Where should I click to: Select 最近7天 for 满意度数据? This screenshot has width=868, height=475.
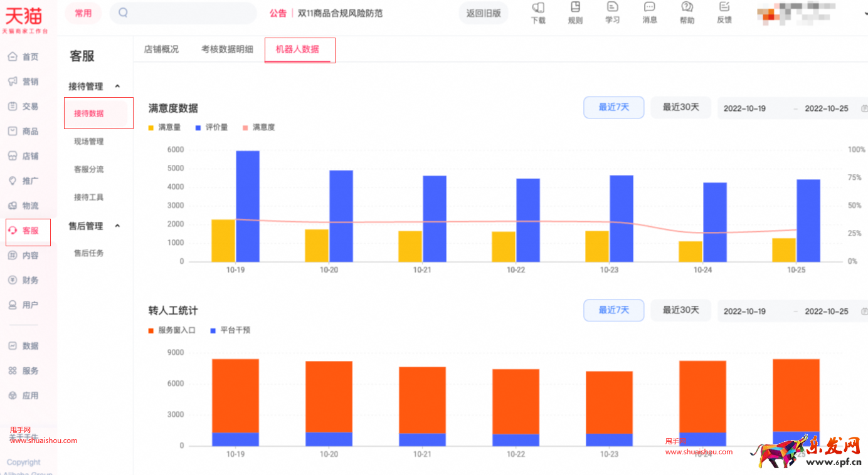(614, 107)
